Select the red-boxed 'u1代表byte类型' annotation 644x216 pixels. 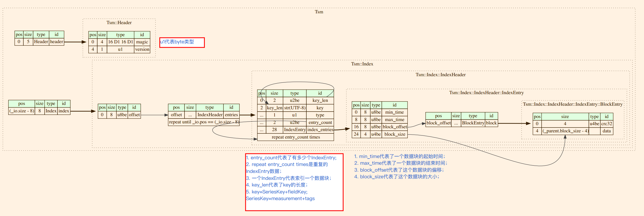pyautogui.click(x=182, y=42)
